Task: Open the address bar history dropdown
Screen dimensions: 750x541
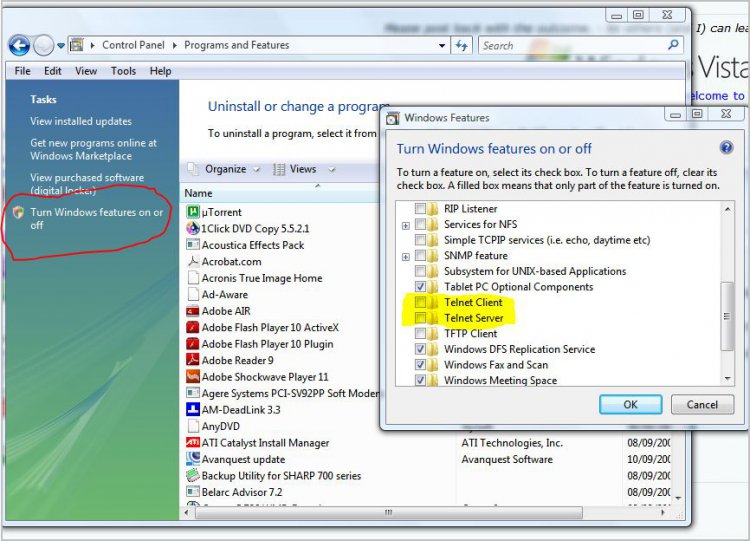Action: [442, 45]
